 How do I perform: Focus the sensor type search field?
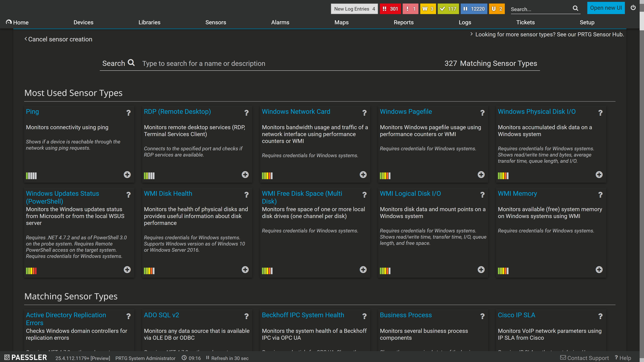tap(290, 64)
